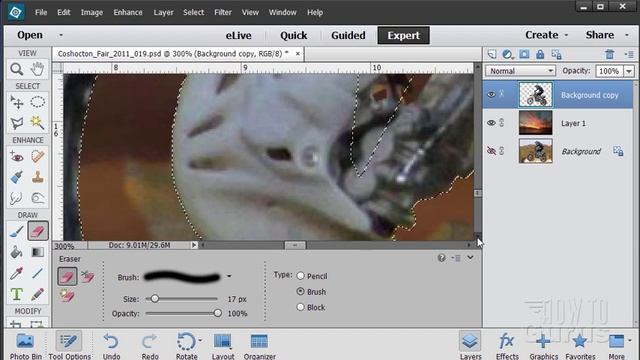This screenshot has height=360, width=640.
Task: Switch to Quick mode tab
Action: [x=293, y=36]
